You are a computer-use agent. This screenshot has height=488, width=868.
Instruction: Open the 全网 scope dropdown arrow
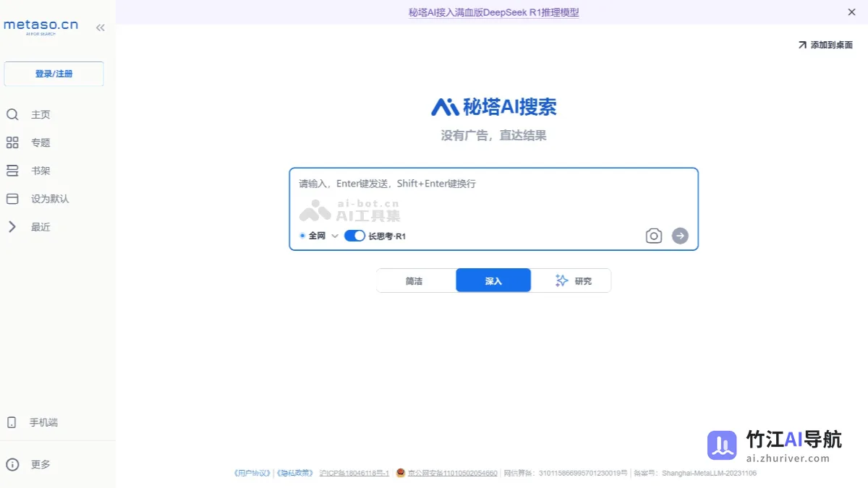pyautogui.click(x=335, y=236)
